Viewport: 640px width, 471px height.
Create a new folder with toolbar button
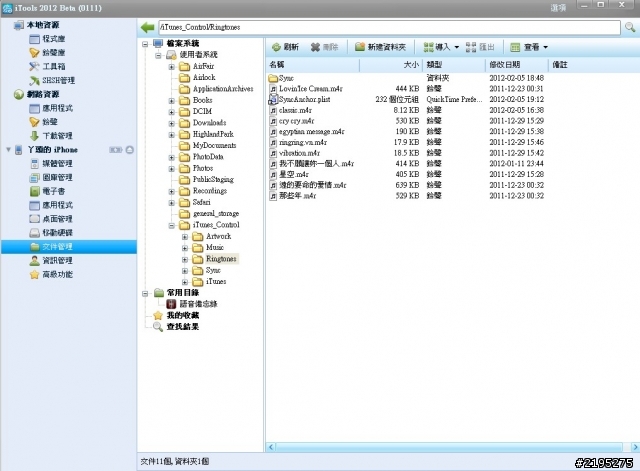380,47
